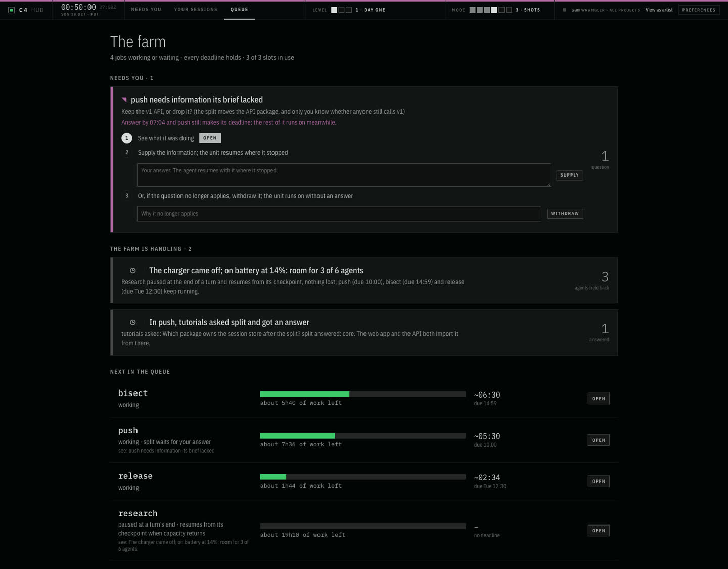Click the '~06:30' time for bisect
This screenshot has width=728, height=569.
[x=487, y=395]
